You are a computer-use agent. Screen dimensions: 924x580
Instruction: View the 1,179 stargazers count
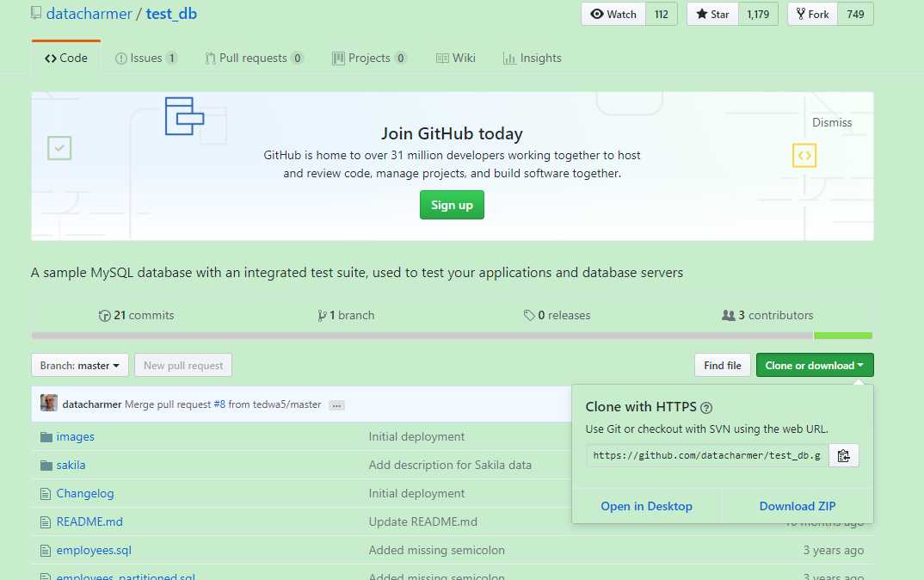coord(758,14)
